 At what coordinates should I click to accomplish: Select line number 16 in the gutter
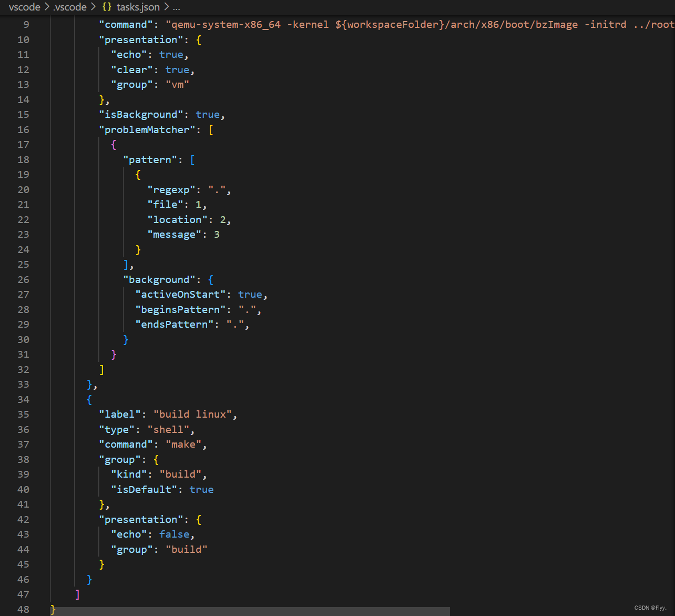(x=23, y=129)
